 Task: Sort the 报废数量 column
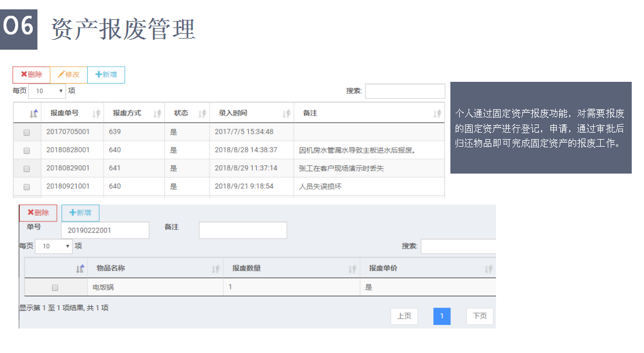pos(352,269)
